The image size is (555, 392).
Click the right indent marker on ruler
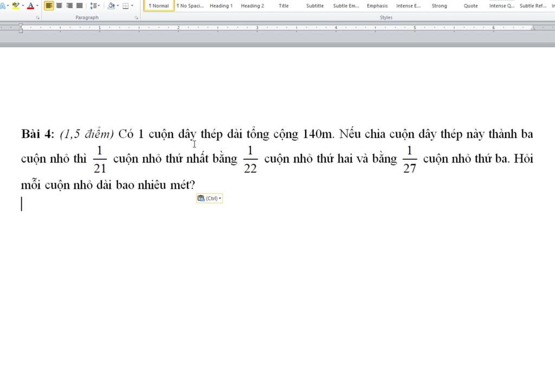point(533,28)
